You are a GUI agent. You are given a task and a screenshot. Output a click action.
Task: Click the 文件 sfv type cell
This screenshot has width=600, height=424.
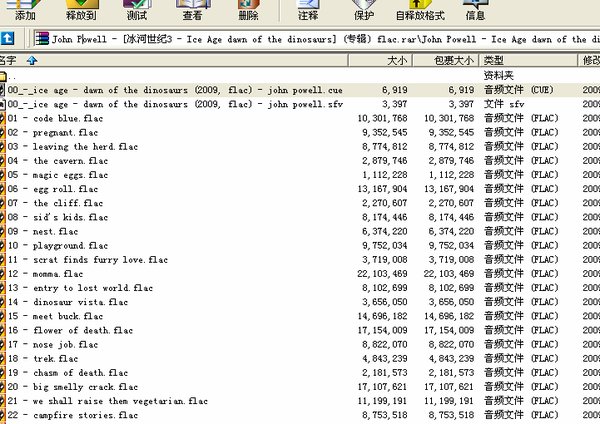point(504,104)
